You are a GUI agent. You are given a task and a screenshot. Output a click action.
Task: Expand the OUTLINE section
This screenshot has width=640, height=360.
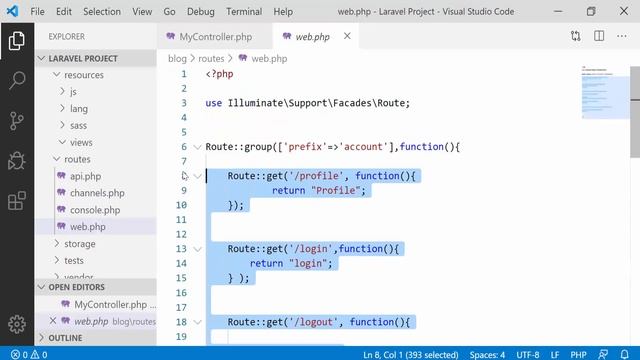click(x=41, y=338)
